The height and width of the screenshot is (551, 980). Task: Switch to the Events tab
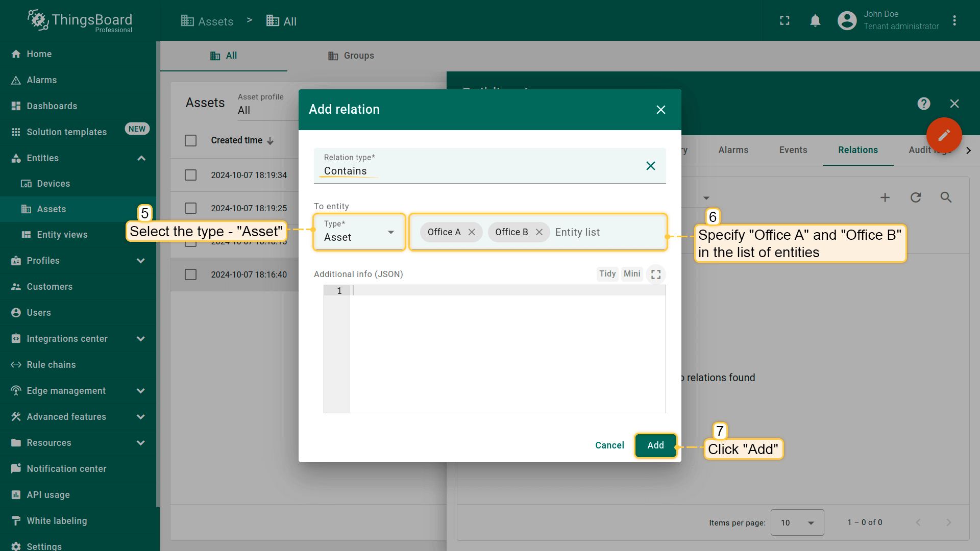[x=793, y=150]
